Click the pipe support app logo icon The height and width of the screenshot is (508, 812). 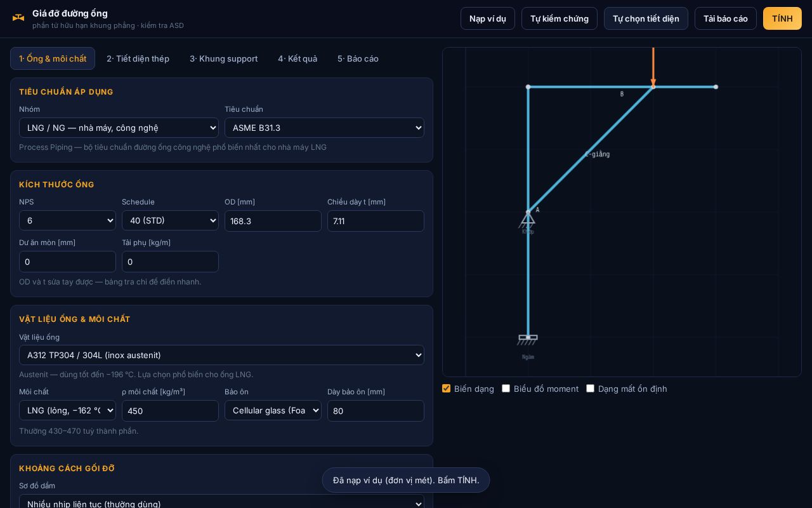pos(18,18)
